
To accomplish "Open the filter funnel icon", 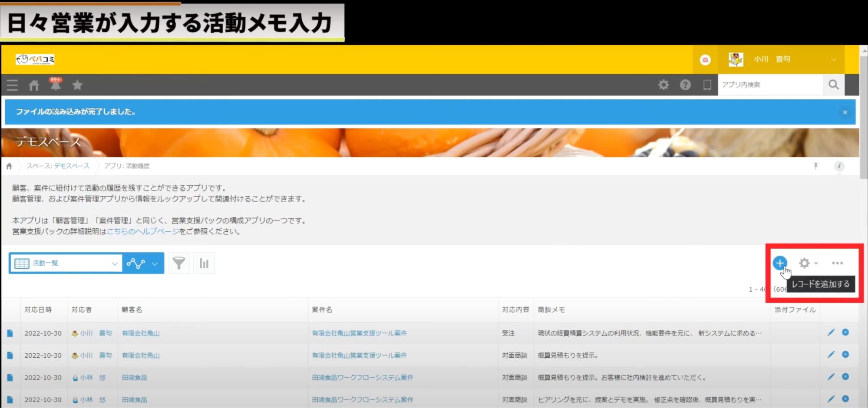I will (178, 263).
